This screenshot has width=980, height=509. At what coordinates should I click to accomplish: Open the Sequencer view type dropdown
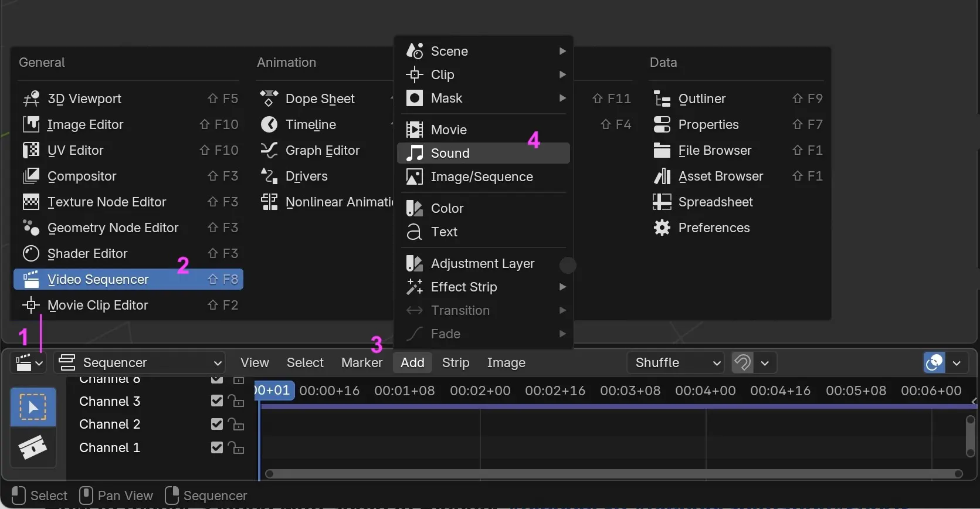point(140,363)
